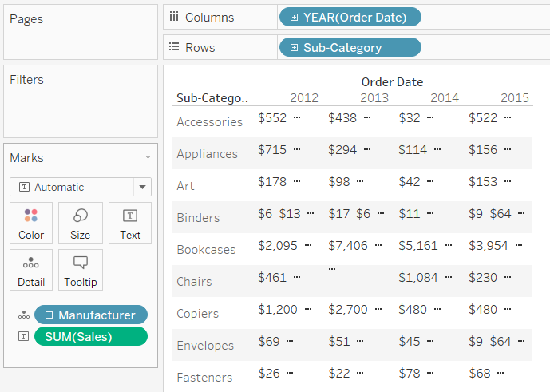Select the 2013 year column header
Screen dimensions: 550x392
pyautogui.click(x=374, y=98)
